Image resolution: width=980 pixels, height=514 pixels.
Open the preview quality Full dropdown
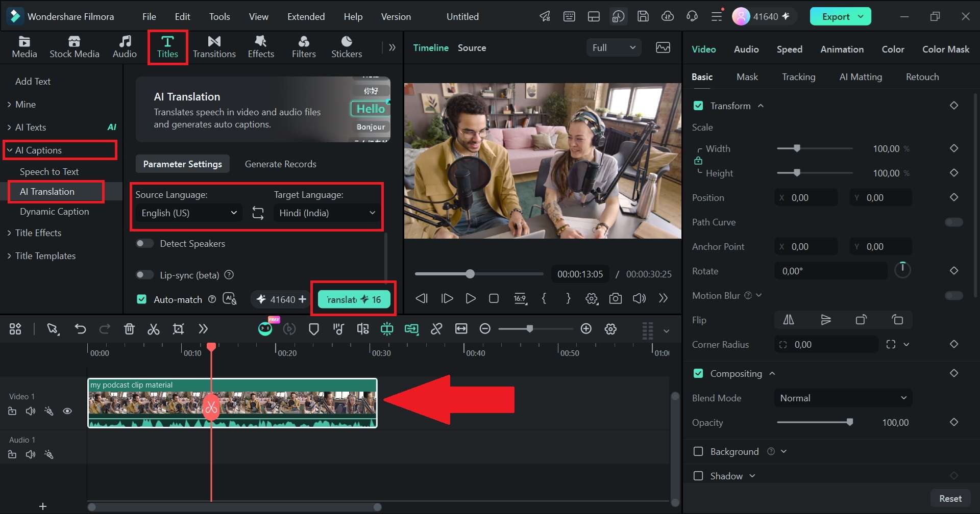[x=614, y=47]
